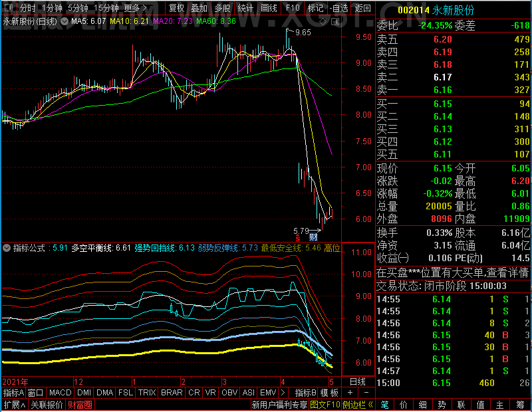
Task: Click the 买一 price 6.15
Action: [443, 104]
